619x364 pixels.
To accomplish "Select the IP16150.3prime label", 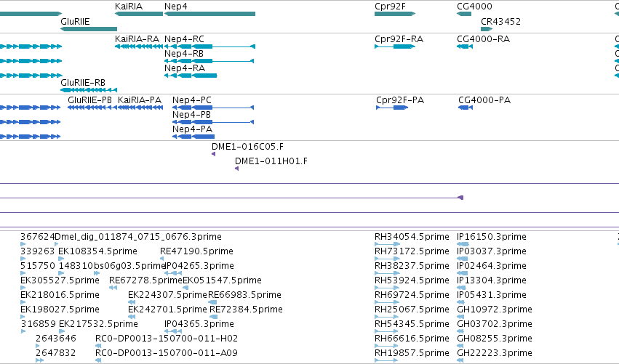I will (x=492, y=237).
